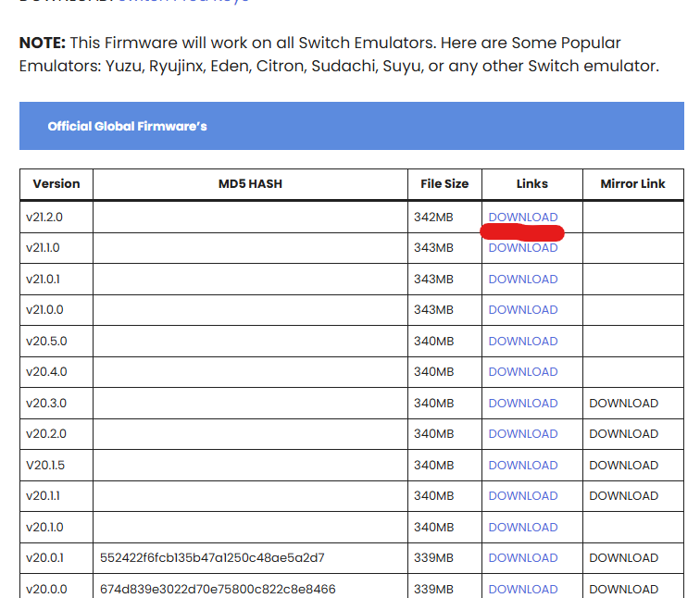Download firmware v21.2.0
This screenshot has height=598, width=700.
(523, 218)
